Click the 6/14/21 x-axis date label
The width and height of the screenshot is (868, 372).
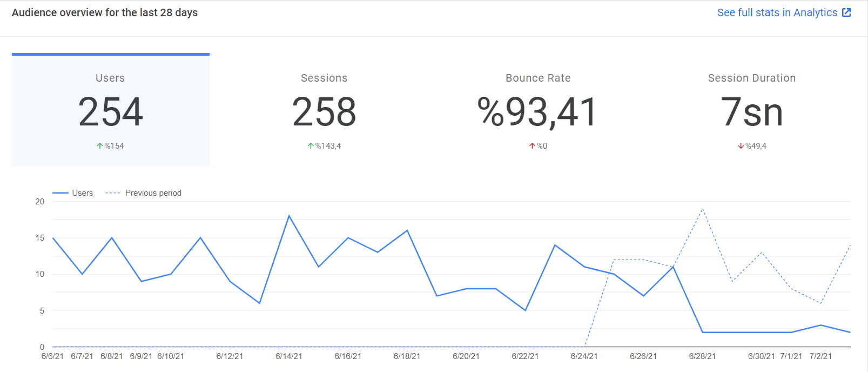pos(289,356)
